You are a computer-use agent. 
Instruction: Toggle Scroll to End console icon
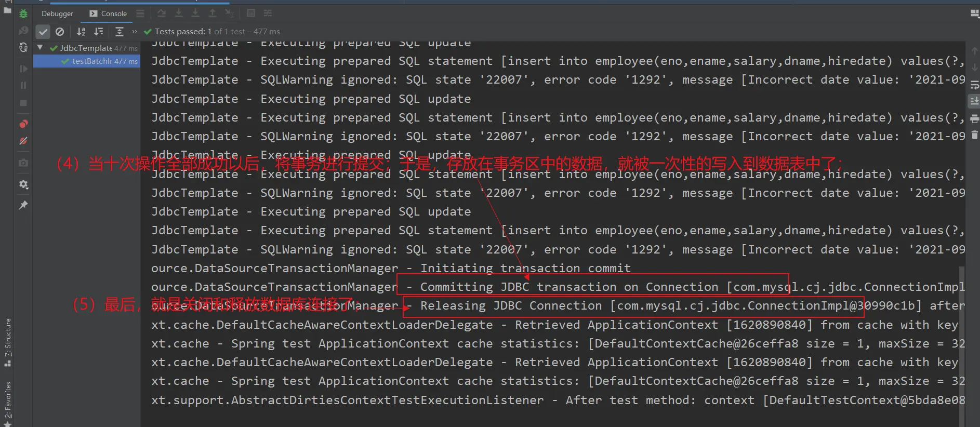(975, 101)
